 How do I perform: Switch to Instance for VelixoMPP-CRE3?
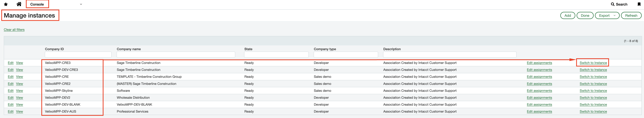[593, 63]
